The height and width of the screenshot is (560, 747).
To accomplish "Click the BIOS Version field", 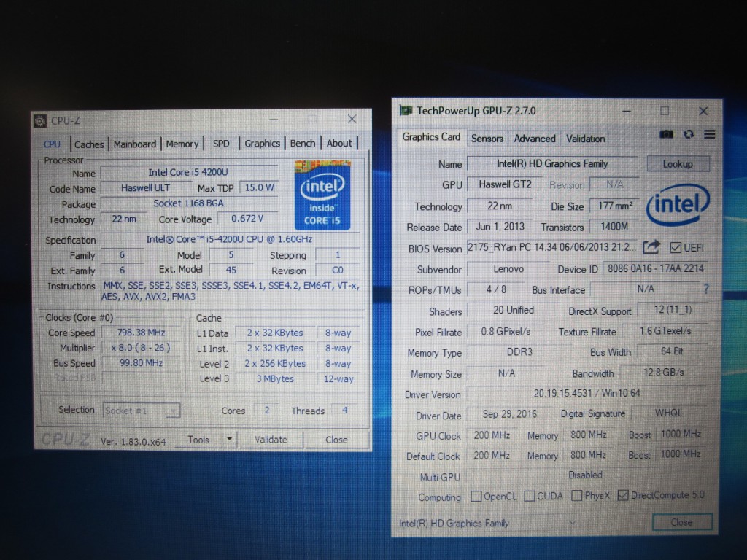I will (551, 247).
